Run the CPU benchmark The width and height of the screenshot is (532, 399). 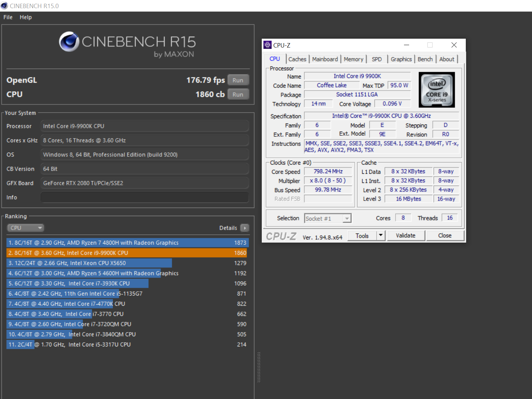[x=238, y=94]
